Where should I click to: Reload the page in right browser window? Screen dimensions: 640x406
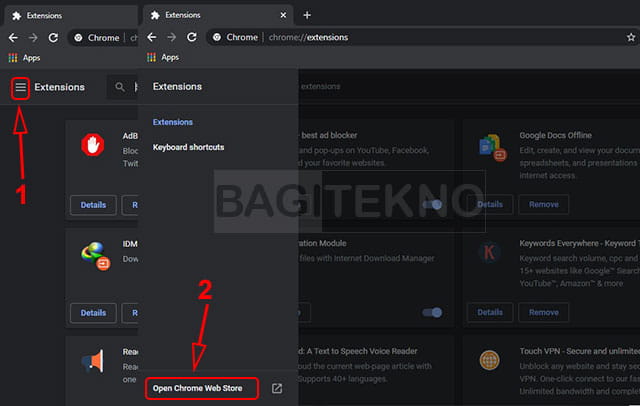pyautogui.click(x=192, y=38)
